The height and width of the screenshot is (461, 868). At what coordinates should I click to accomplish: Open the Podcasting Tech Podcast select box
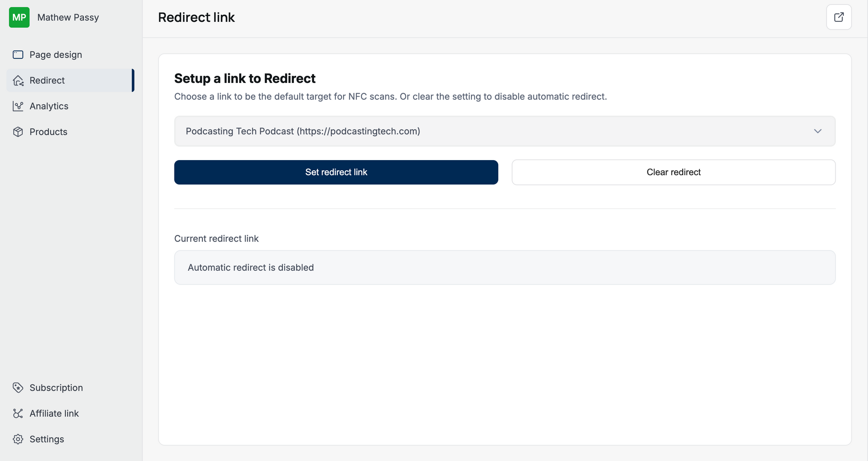click(x=491, y=131)
